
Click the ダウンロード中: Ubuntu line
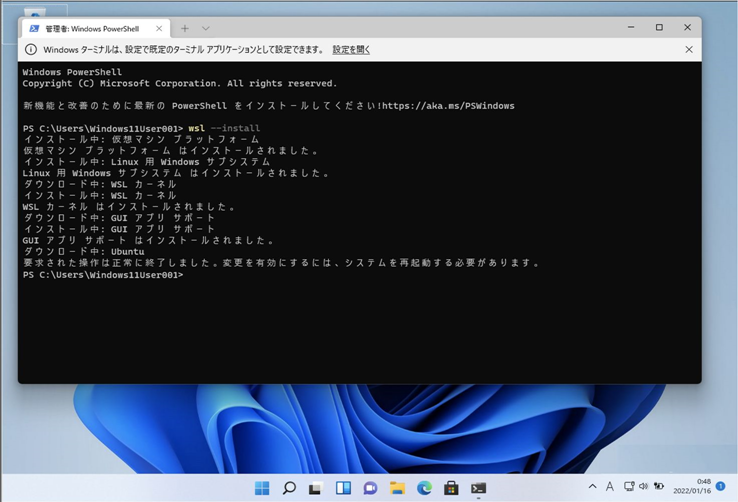pos(84,252)
